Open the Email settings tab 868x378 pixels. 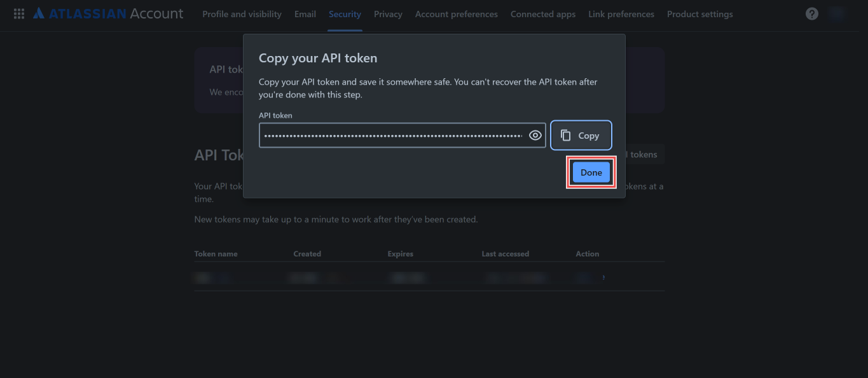click(x=305, y=13)
